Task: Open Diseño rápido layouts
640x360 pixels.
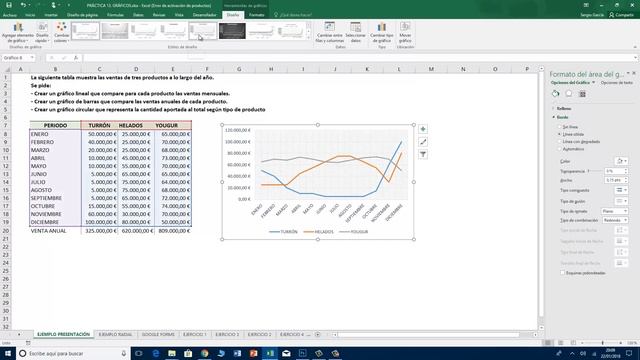Action: [x=42, y=33]
